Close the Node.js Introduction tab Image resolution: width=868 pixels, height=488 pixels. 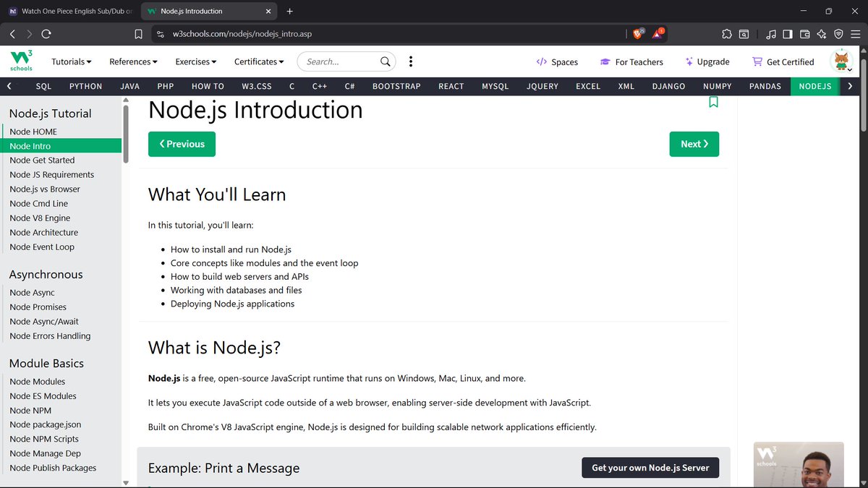tap(268, 12)
